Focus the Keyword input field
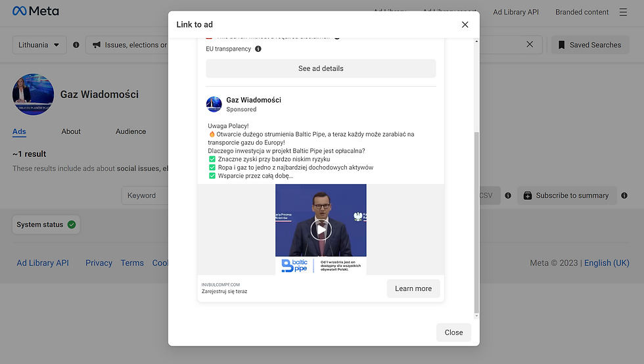This screenshot has width=644, height=364. pos(145,196)
